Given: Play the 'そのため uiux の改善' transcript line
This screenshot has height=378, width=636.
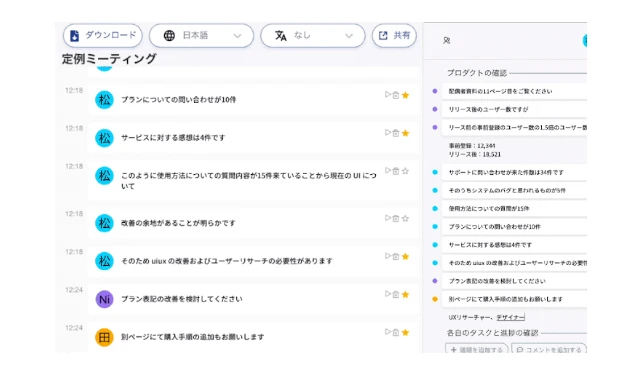Looking at the screenshot, I should click(x=388, y=256).
